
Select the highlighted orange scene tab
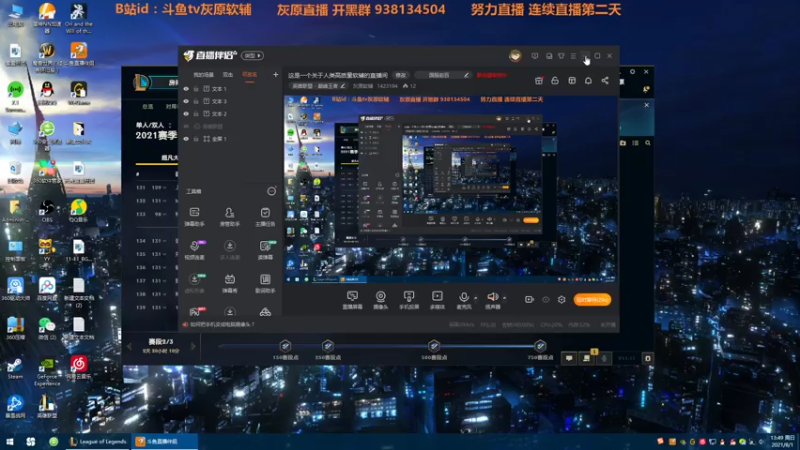coord(249,75)
